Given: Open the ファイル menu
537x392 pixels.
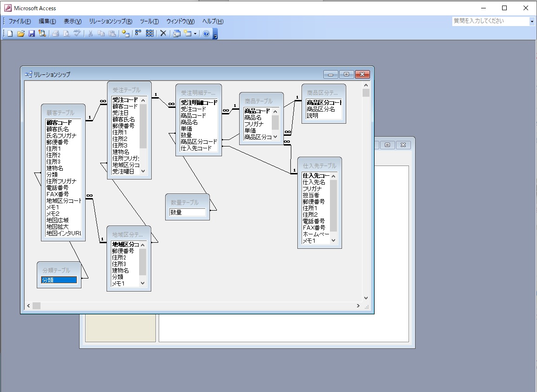Looking at the screenshot, I should 20,21.
